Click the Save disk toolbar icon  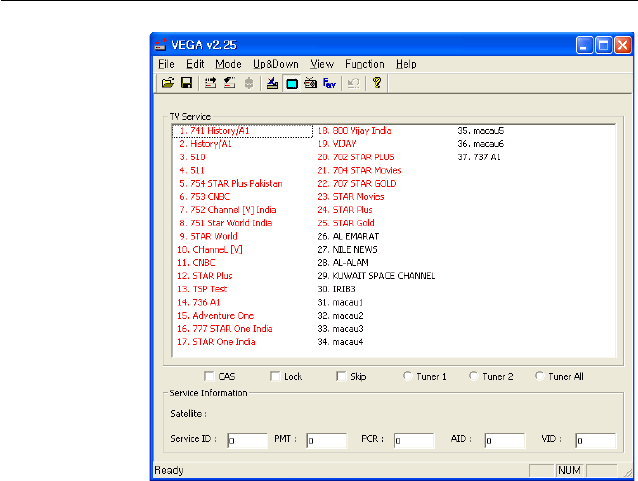186,84
